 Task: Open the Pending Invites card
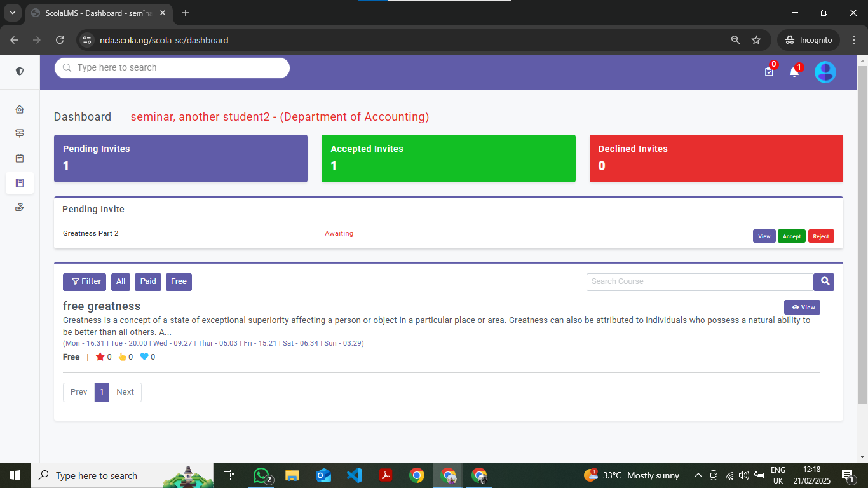point(180,158)
